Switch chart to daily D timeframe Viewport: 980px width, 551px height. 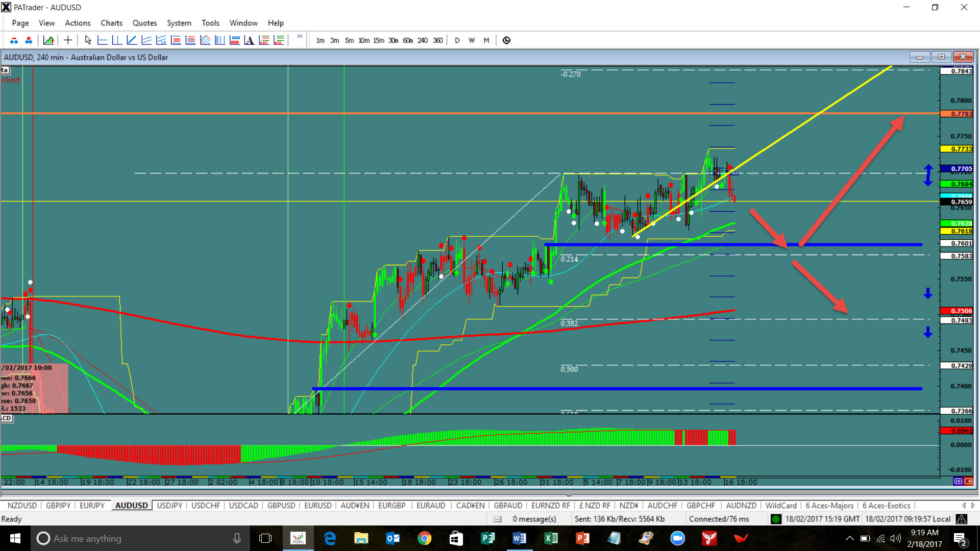pos(457,40)
